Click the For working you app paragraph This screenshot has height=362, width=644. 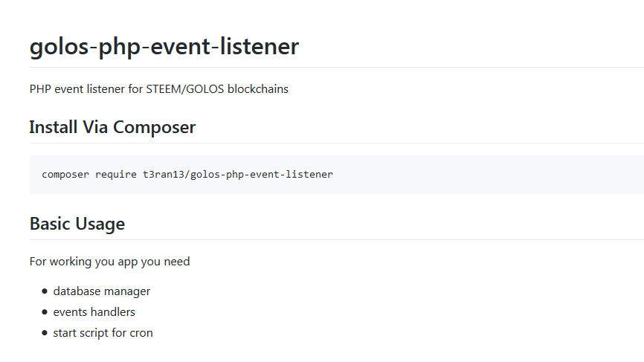coord(110,262)
